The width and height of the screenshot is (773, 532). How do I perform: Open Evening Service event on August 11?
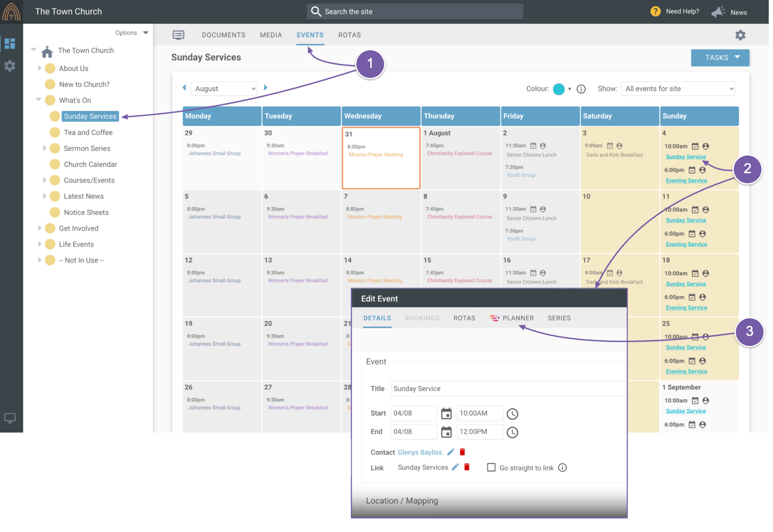pos(687,244)
